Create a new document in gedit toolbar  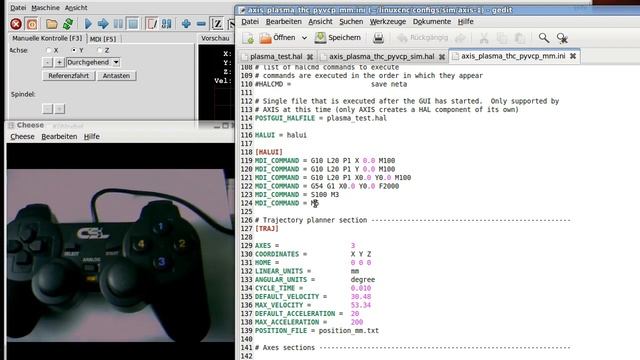click(248, 38)
